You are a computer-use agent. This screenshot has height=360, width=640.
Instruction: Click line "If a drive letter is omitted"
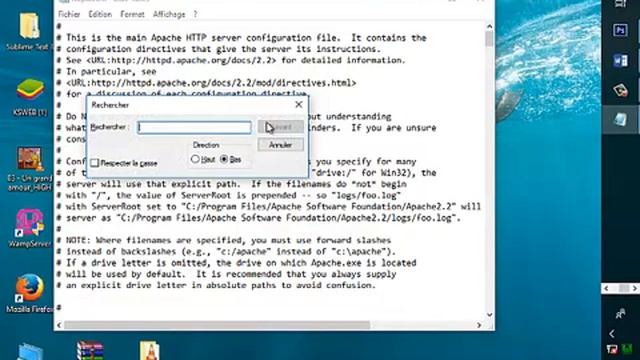tap(236, 262)
